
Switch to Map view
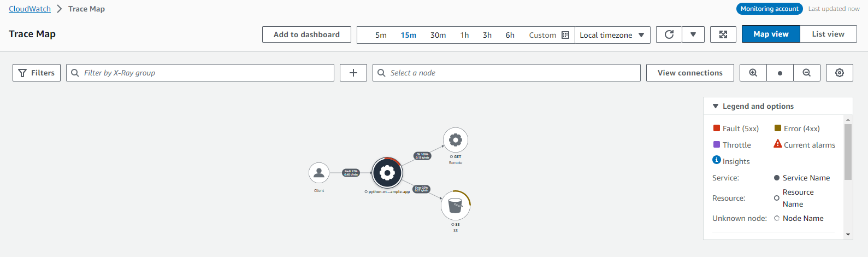(771, 34)
